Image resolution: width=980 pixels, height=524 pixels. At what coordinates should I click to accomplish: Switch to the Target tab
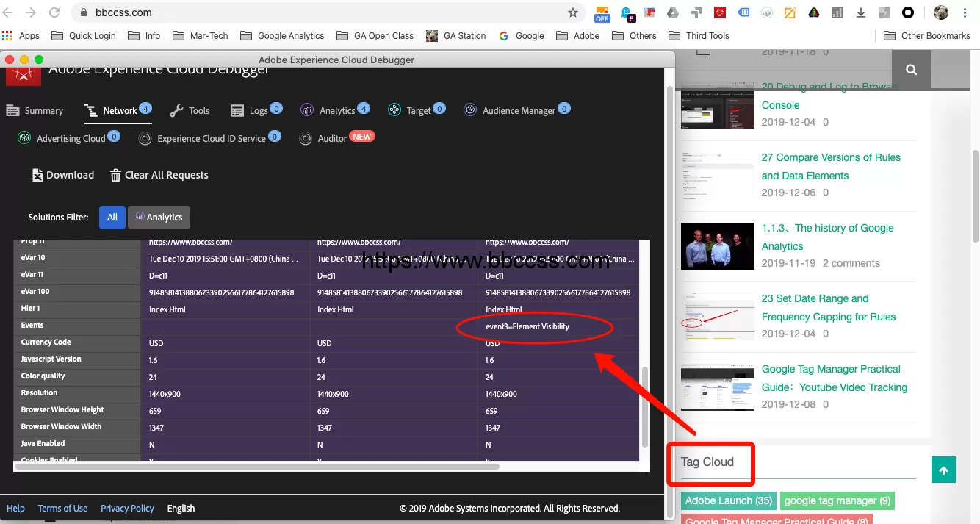click(417, 110)
